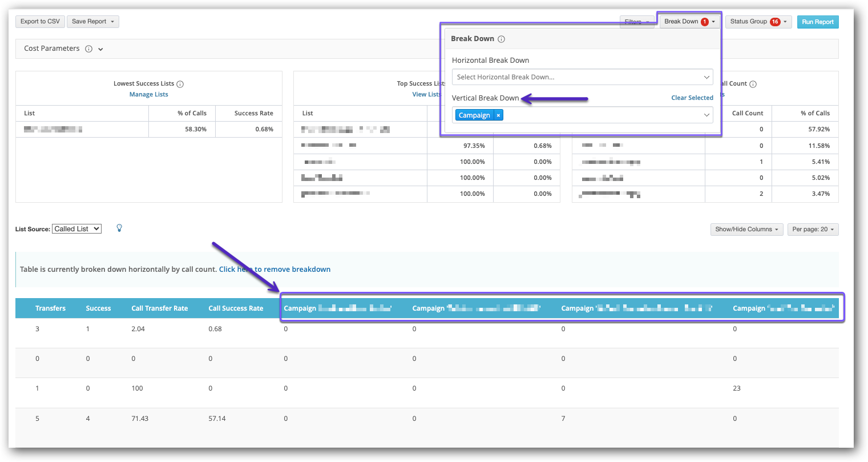Viewport: 868px width, 462px height.
Task: Open the Show/Hide Columns dropdown
Action: pyautogui.click(x=746, y=229)
